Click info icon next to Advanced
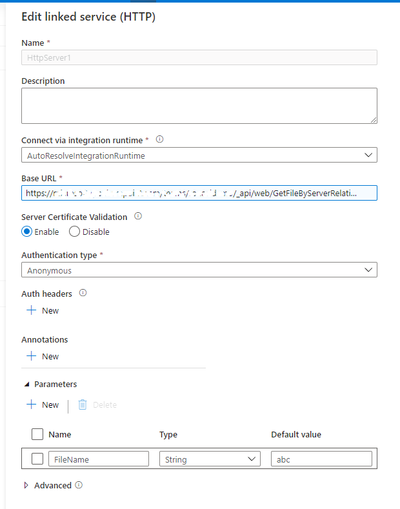 [79, 485]
